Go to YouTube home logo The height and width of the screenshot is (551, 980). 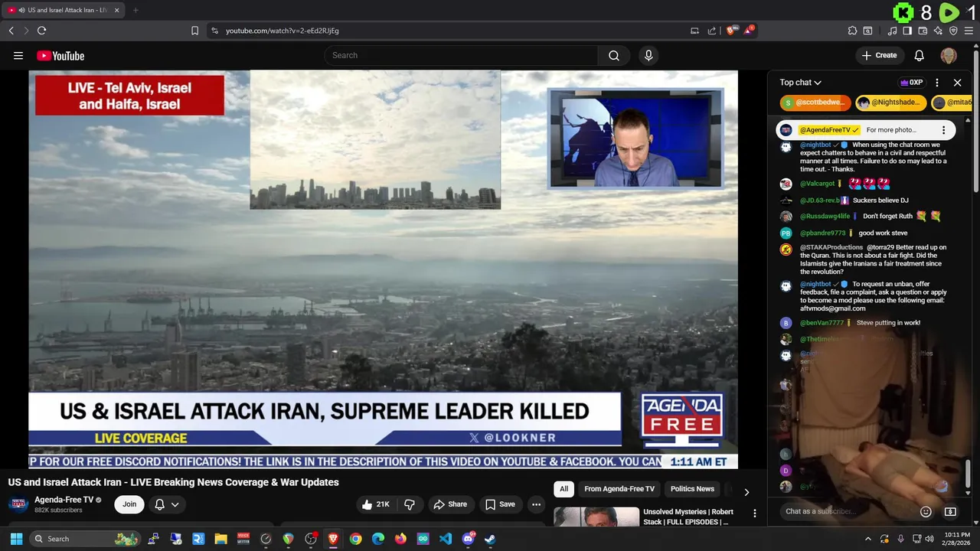[x=60, y=55]
